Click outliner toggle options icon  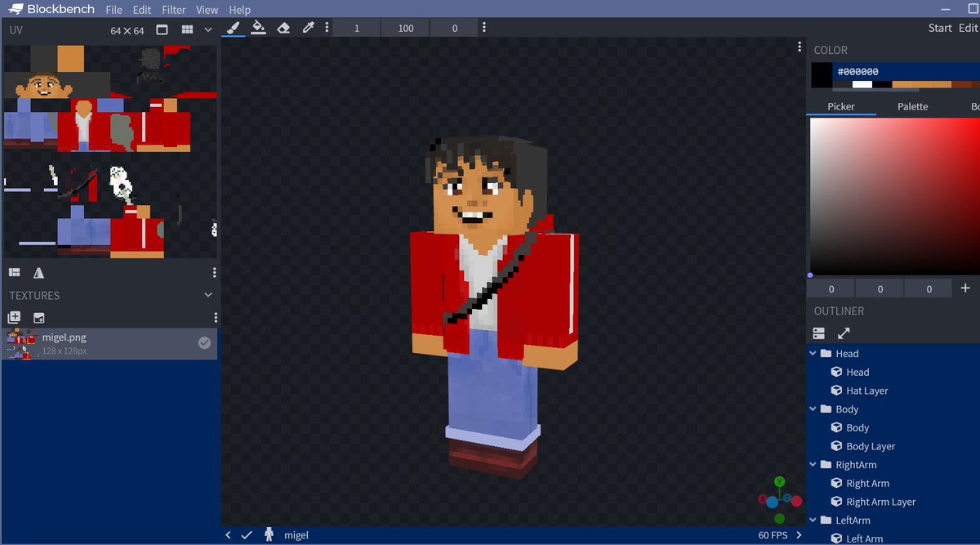coord(819,333)
